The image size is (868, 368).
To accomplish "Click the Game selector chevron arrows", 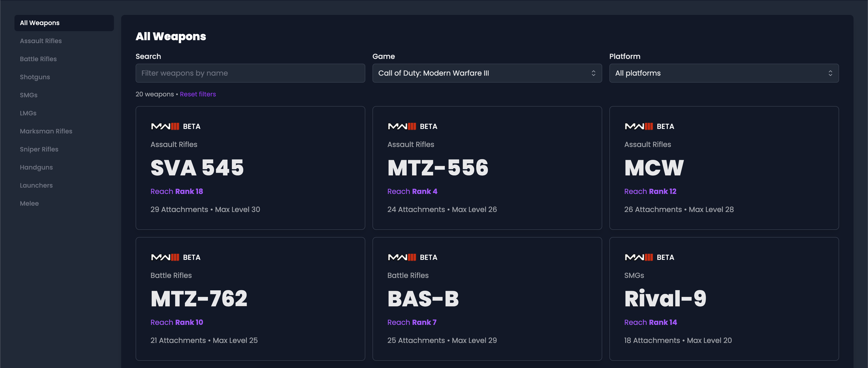I will [593, 73].
